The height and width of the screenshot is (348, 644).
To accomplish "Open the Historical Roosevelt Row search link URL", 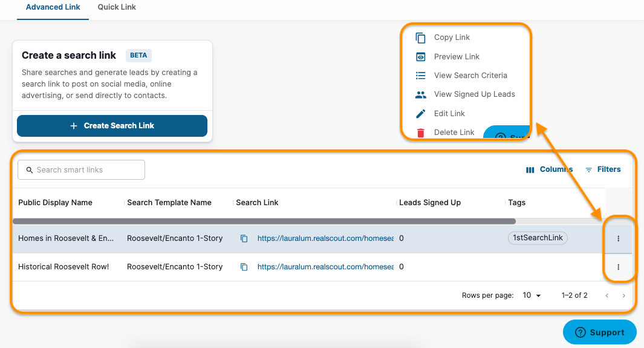I will click(325, 267).
